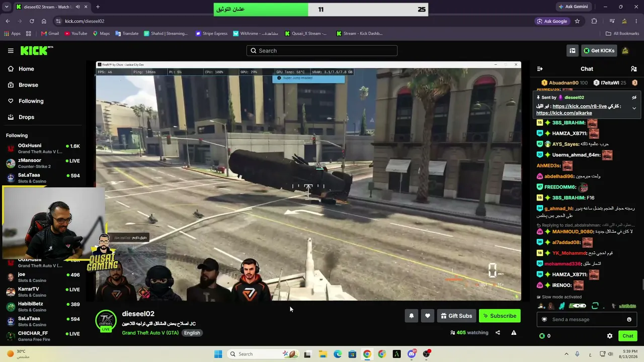This screenshot has height=362, width=644.
Task: Click the KICK logo
Action: point(36,50)
